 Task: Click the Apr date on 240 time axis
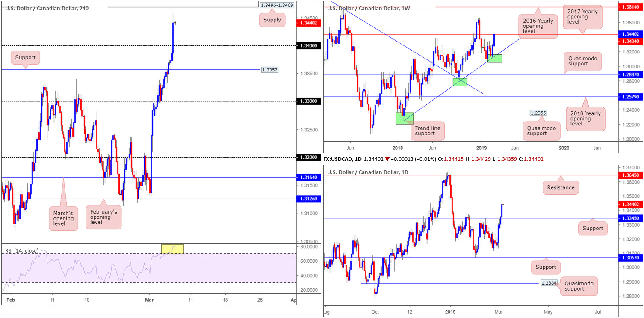pos(293,300)
